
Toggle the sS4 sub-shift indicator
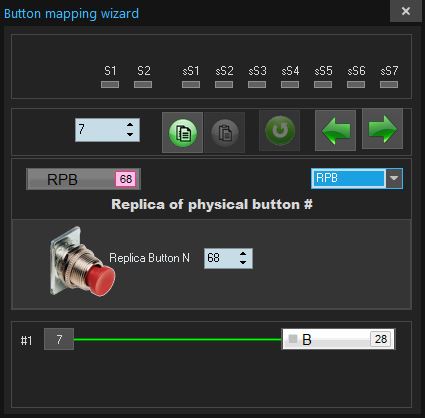click(290, 85)
